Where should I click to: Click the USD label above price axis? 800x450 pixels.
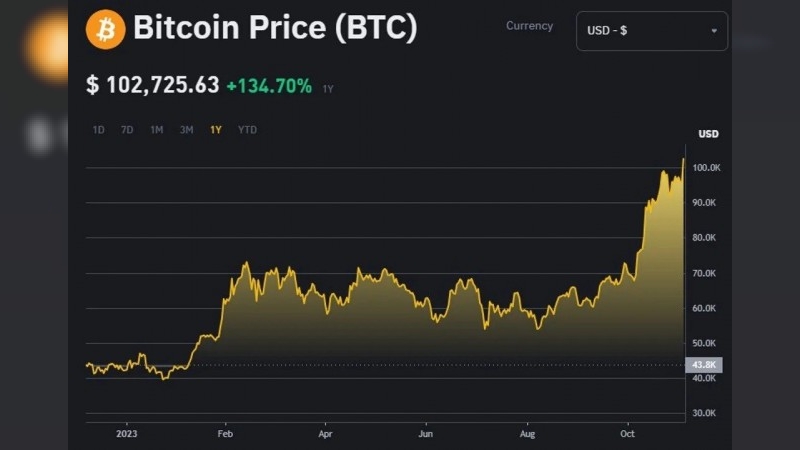click(x=708, y=134)
